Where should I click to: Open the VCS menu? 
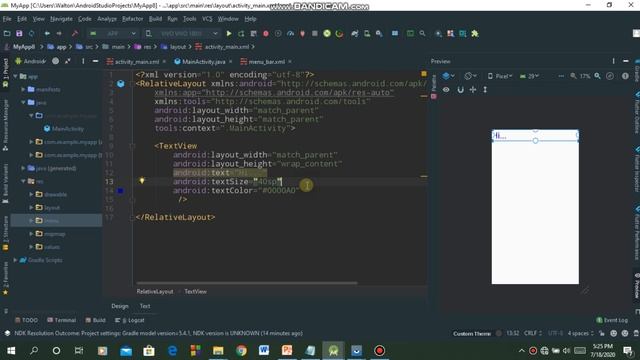[x=207, y=19]
